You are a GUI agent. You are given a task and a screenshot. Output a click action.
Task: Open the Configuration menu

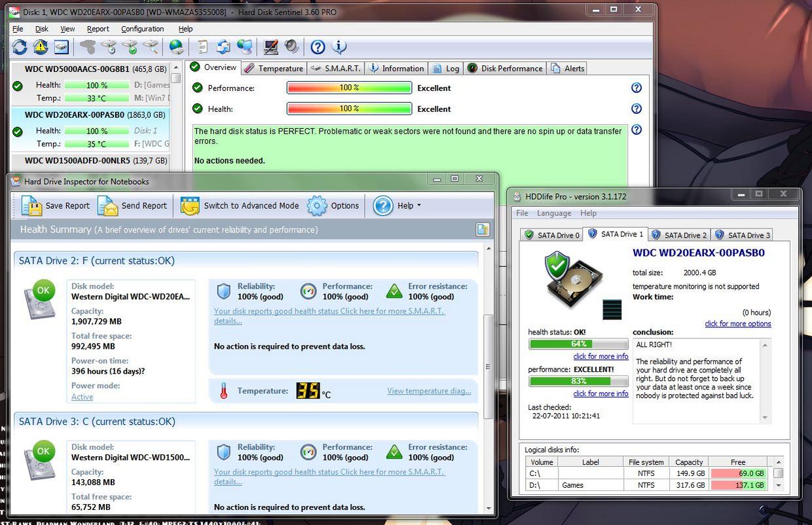[x=142, y=29]
